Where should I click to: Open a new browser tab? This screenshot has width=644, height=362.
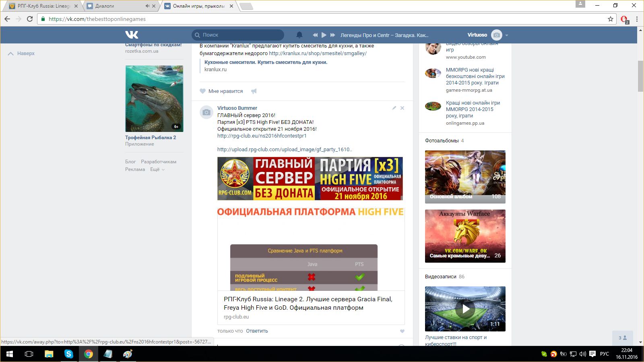(x=246, y=6)
